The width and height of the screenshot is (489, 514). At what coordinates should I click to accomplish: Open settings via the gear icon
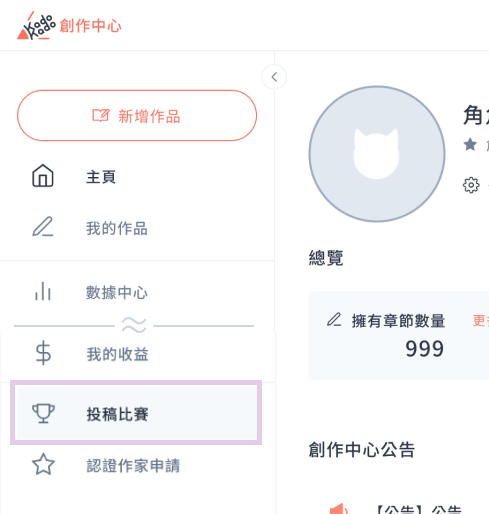(x=471, y=185)
